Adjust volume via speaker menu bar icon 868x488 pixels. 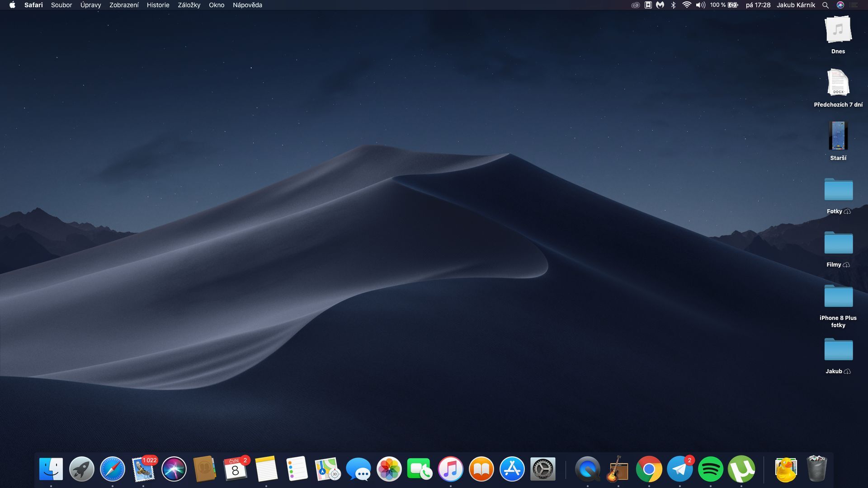[700, 5]
